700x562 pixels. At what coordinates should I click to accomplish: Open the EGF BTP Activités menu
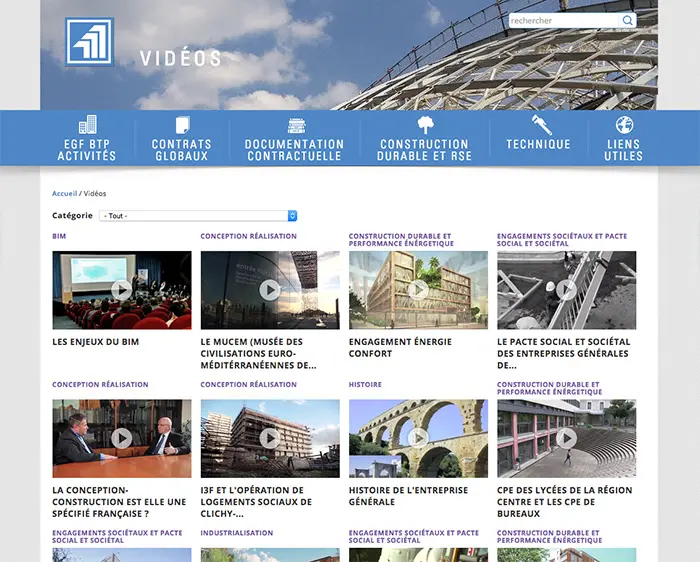pyautogui.click(x=87, y=150)
